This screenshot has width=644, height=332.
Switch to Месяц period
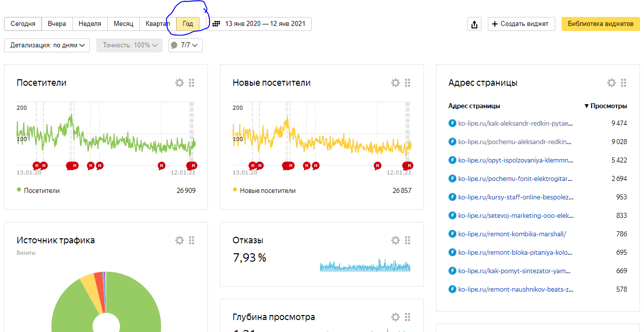coord(123,24)
